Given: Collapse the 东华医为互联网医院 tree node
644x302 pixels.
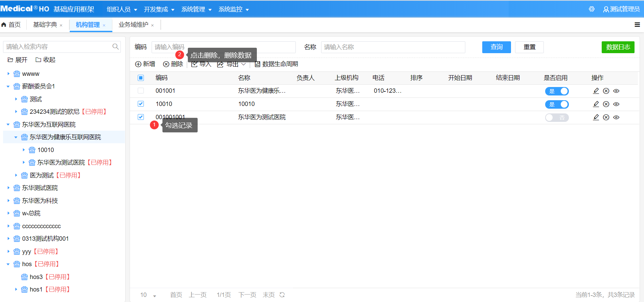Looking at the screenshot, I should point(8,125).
